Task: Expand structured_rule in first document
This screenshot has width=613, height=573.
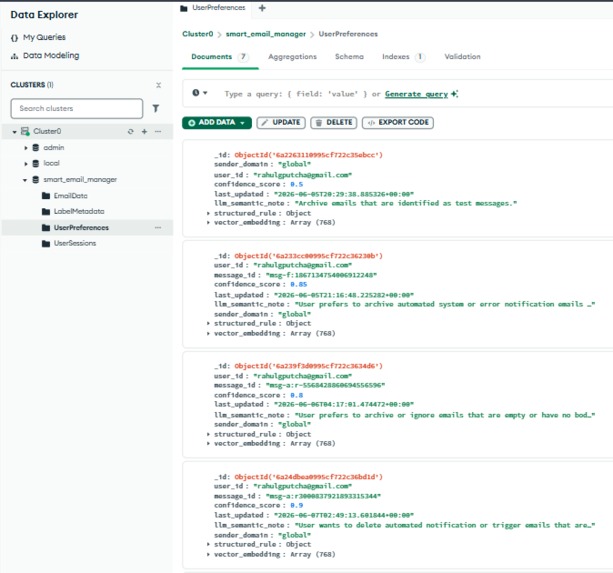Action: tap(208, 213)
